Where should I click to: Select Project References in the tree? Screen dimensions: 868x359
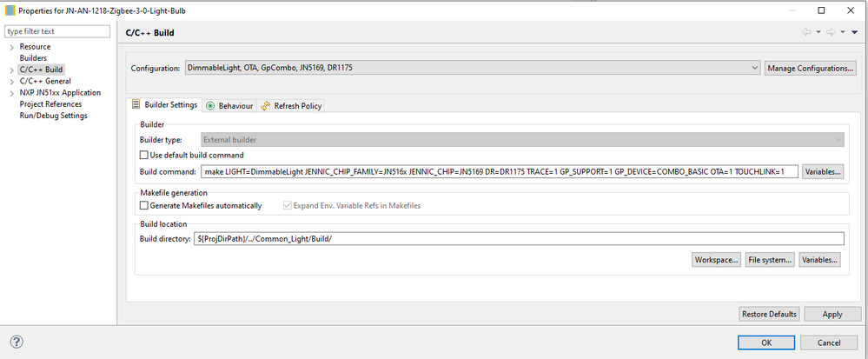click(50, 104)
